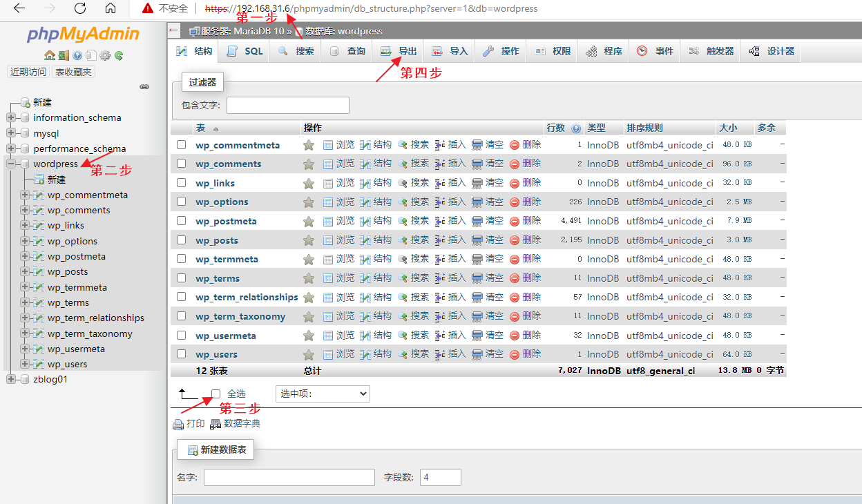Open the SQL tab
The height and width of the screenshot is (504, 862).
click(245, 51)
